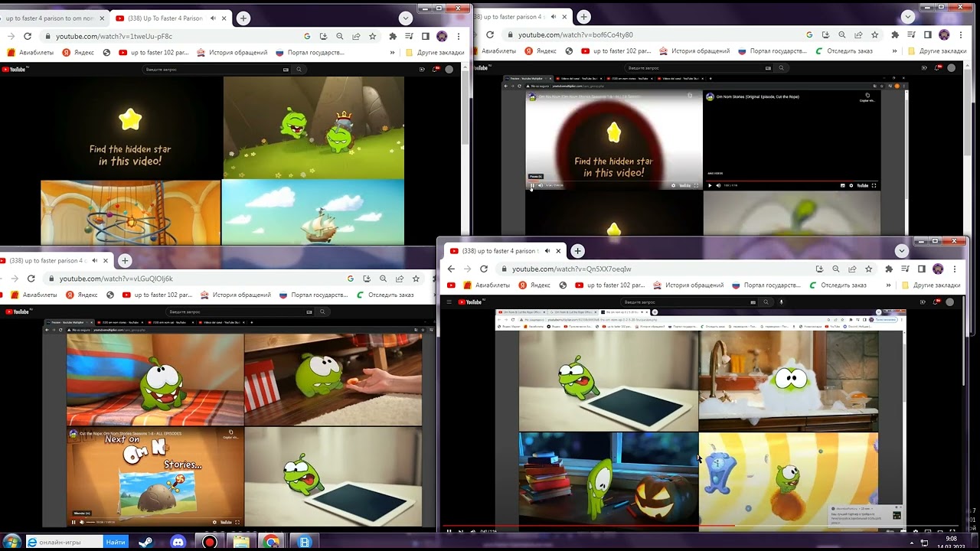Click Google icon in top-right window omnibox
The image size is (980, 551).
(x=809, y=34)
